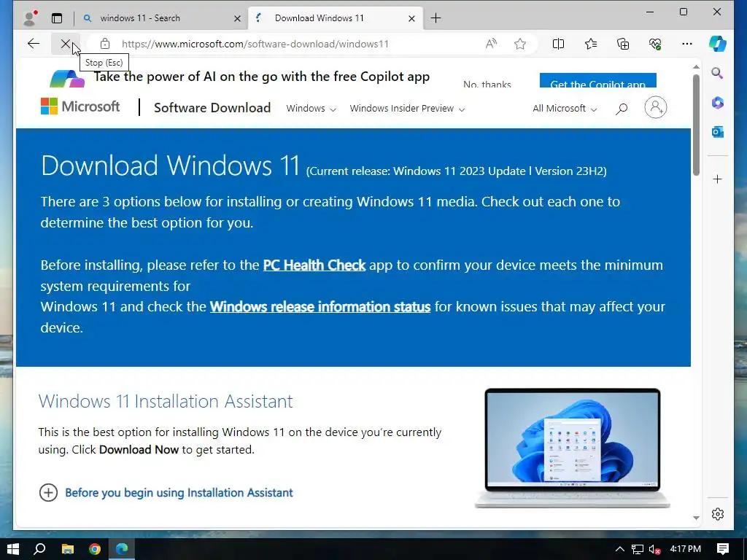
Task: Click the page vertical scrollbar thumb
Action: [x=696, y=125]
